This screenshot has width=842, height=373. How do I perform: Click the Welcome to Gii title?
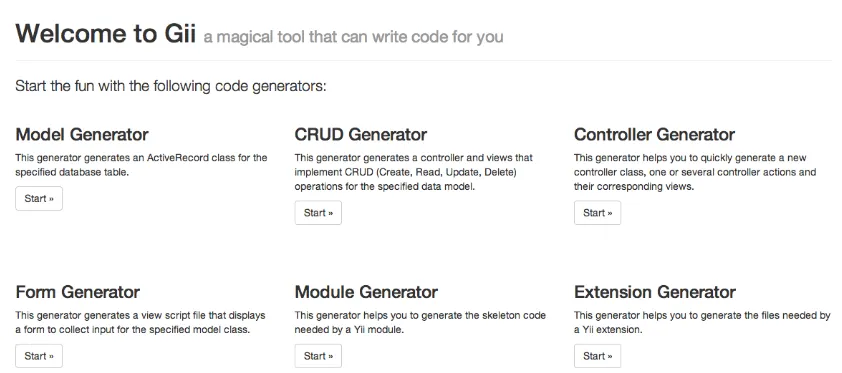coord(105,33)
